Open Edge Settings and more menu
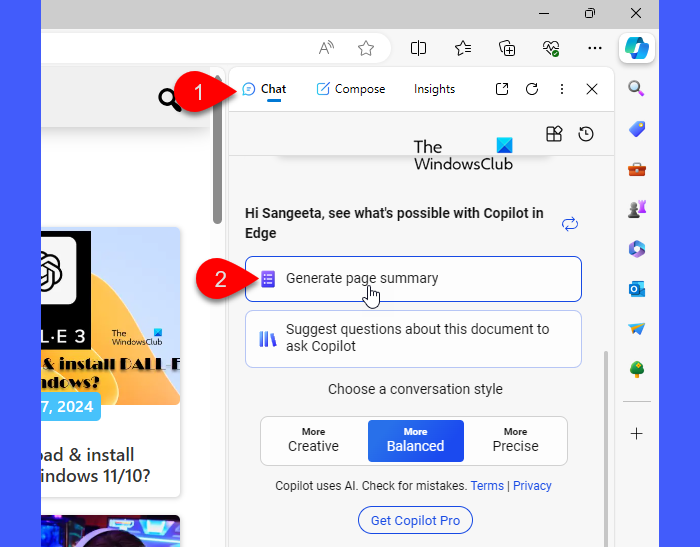Screen dimensions: 700x547 pos(595,48)
